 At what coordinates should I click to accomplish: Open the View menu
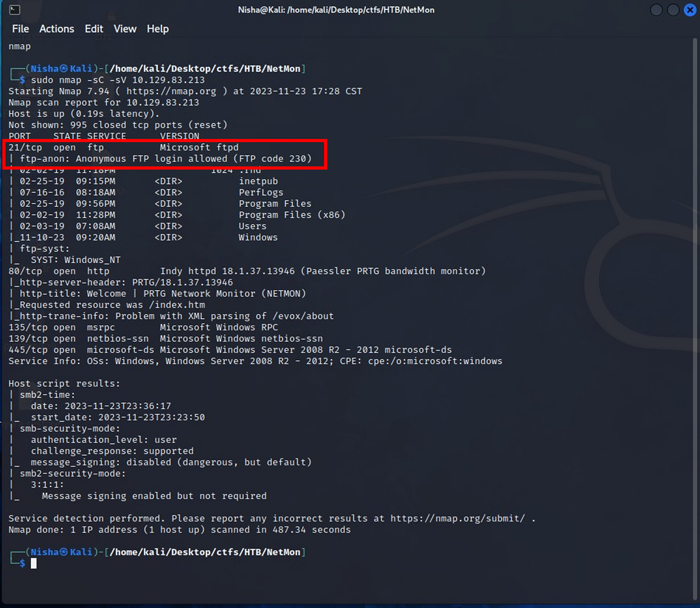(x=125, y=29)
